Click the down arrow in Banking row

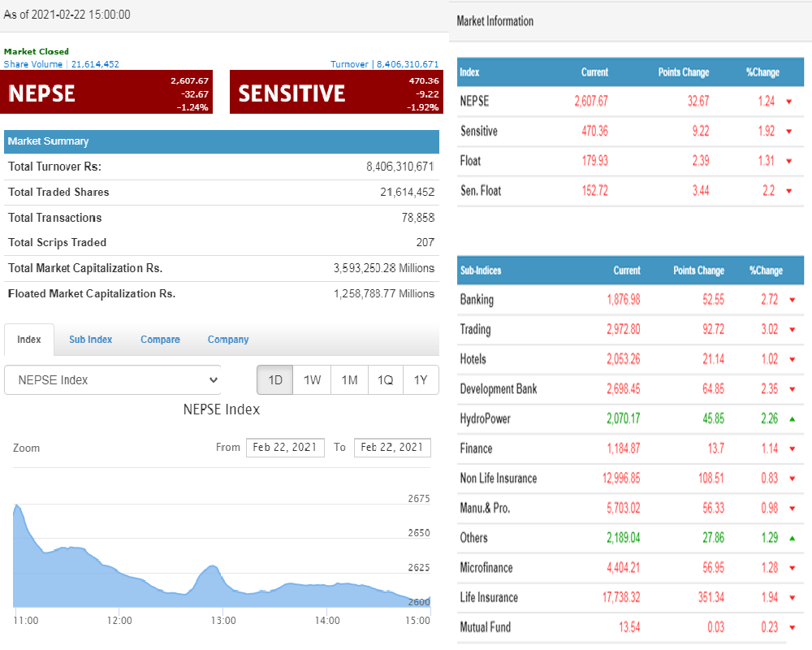(792, 300)
